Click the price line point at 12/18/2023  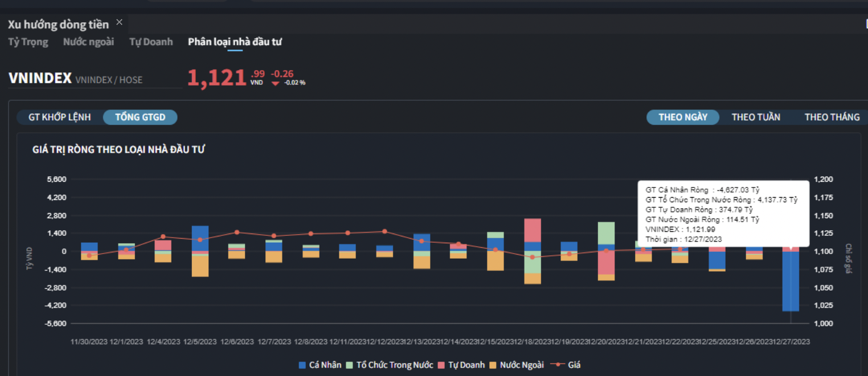pyautogui.click(x=532, y=257)
